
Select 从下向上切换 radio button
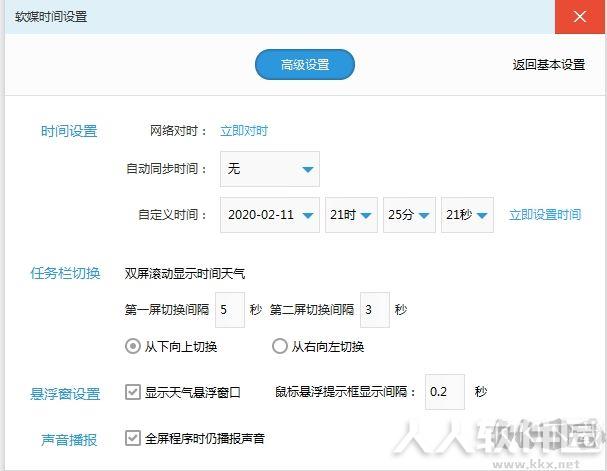pyautogui.click(x=132, y=346)
